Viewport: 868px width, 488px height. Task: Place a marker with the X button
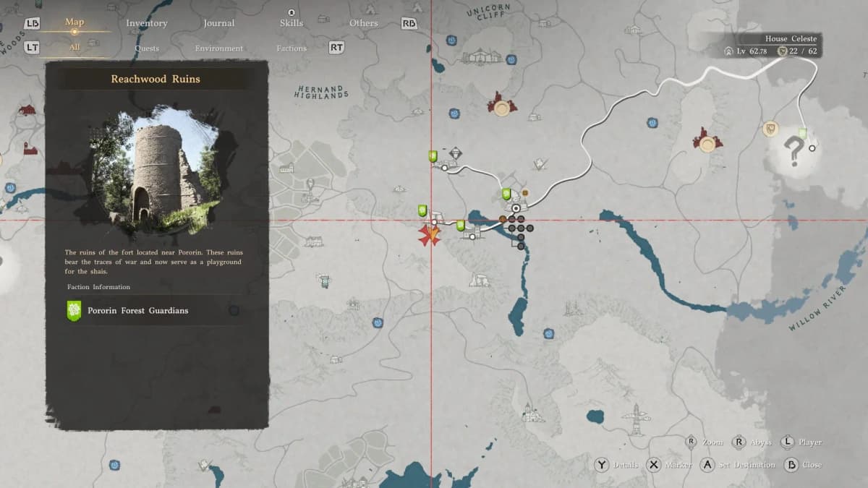(x=654, y=465)
